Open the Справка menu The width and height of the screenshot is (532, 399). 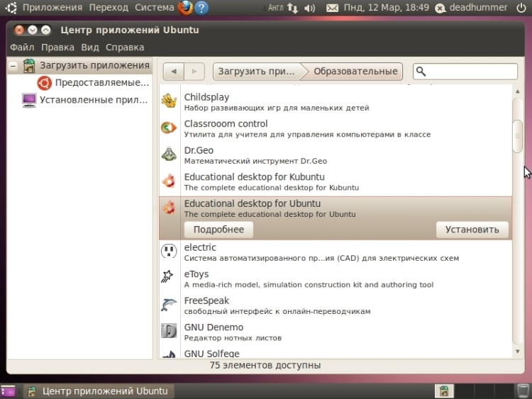125,47
